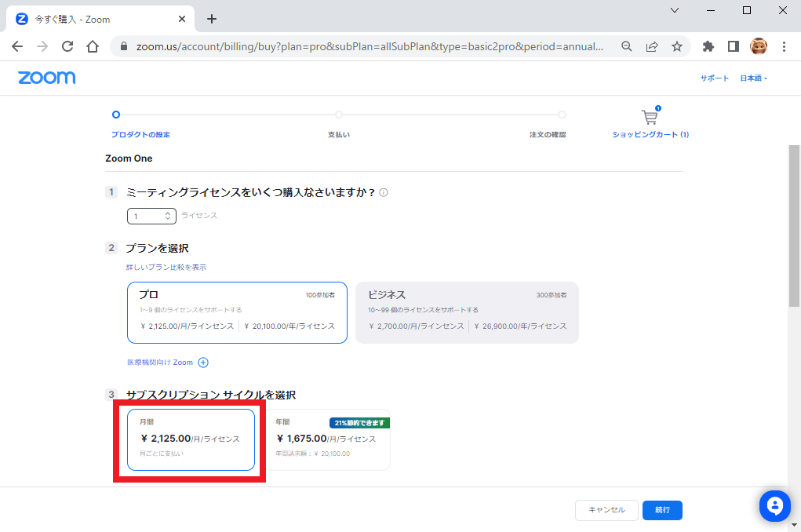Click the ¥ 20,100.00/年/ライセンス price text
The width and height of the screenshot is (801, 532).
coord(289,326)
